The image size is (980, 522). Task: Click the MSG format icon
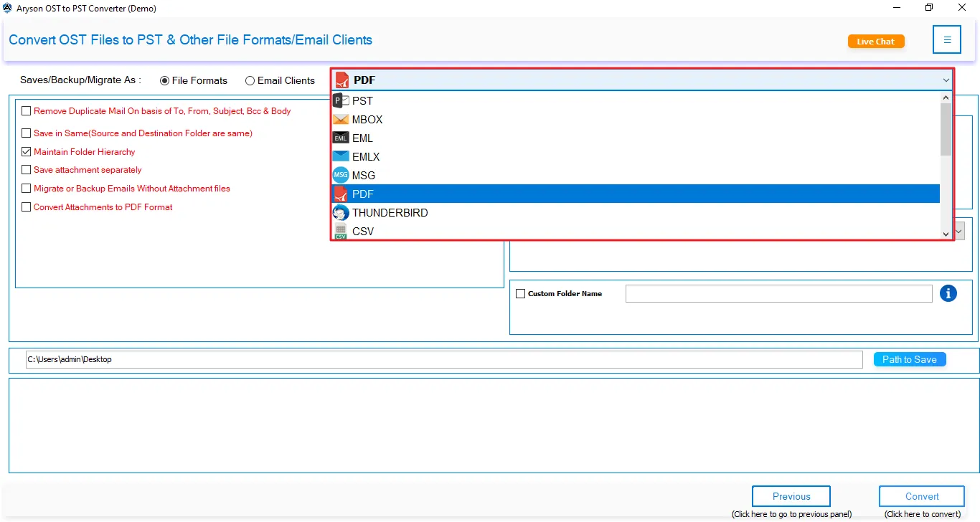[x=340, y=175]
